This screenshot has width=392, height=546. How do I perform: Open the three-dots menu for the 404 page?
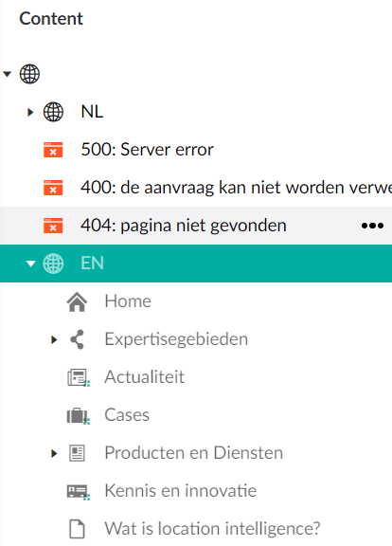coord(372,226)
